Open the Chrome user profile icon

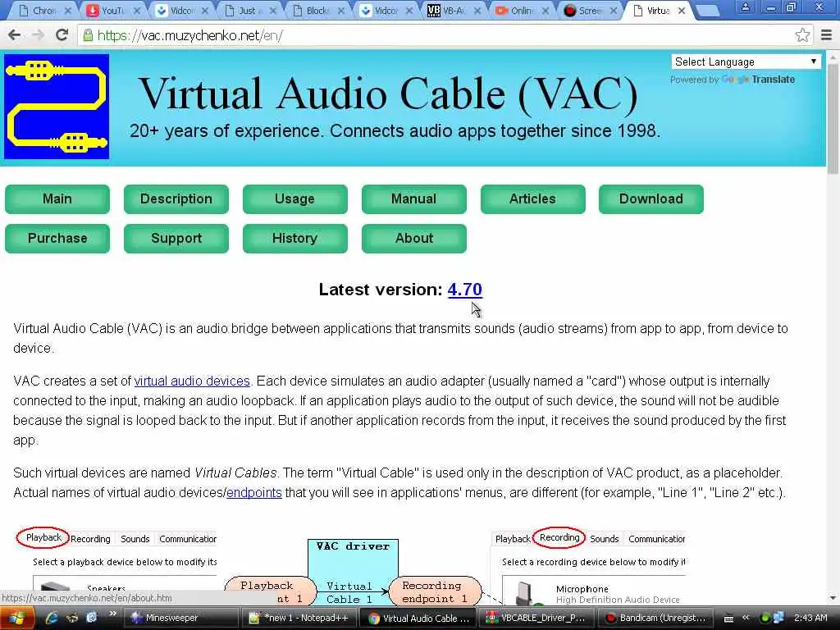745,7
